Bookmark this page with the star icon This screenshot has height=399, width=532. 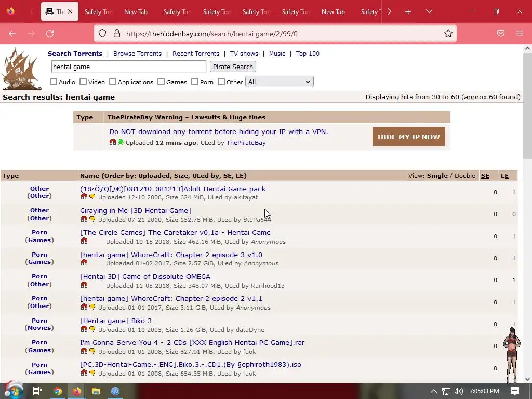point(448,33)
